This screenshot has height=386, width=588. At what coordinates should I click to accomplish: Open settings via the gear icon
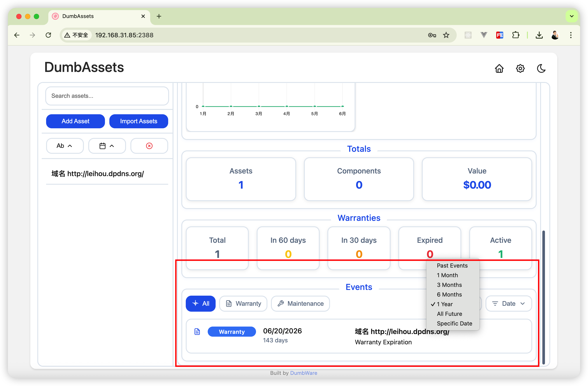520,68
